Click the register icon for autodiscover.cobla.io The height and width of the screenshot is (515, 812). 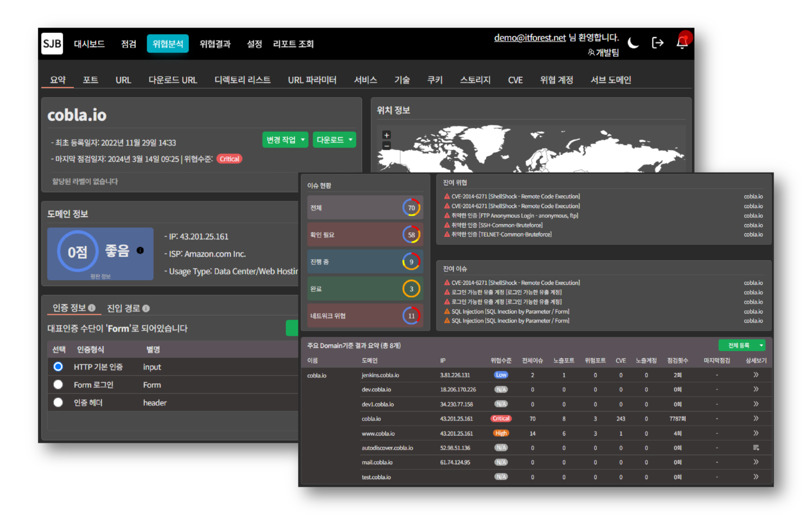[756, 448]
